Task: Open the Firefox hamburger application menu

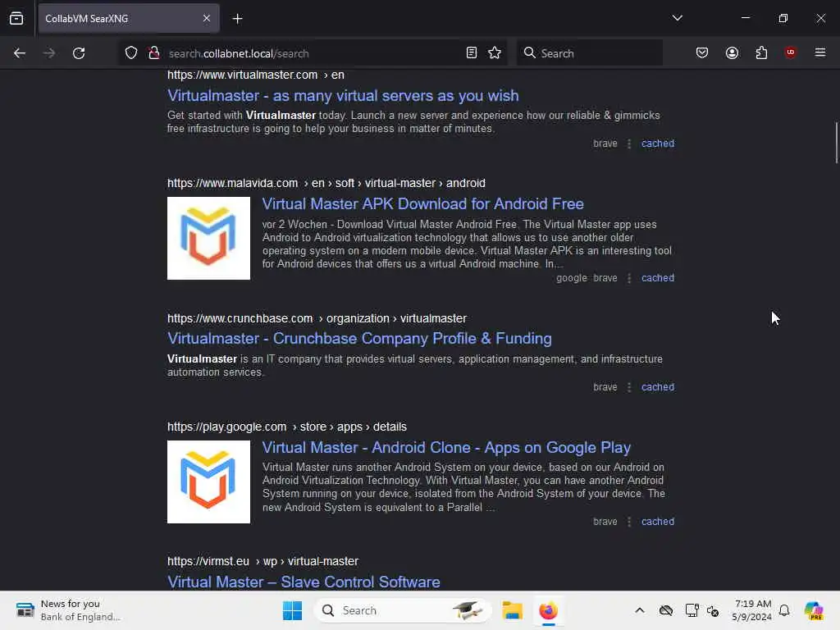Action: pyautogui.click(x=819, y=52)
